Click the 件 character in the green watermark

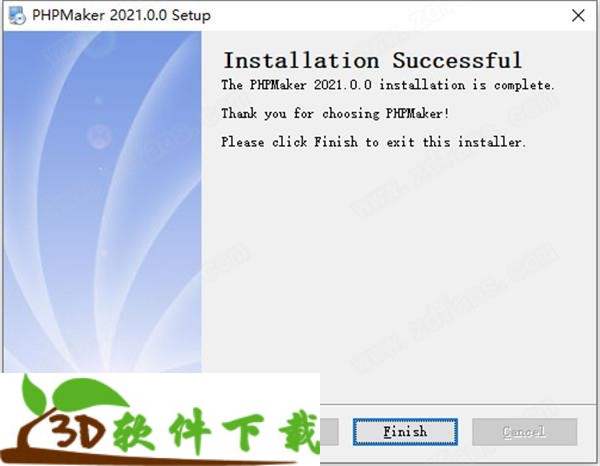pyautogui.click(x=190, y=432)
